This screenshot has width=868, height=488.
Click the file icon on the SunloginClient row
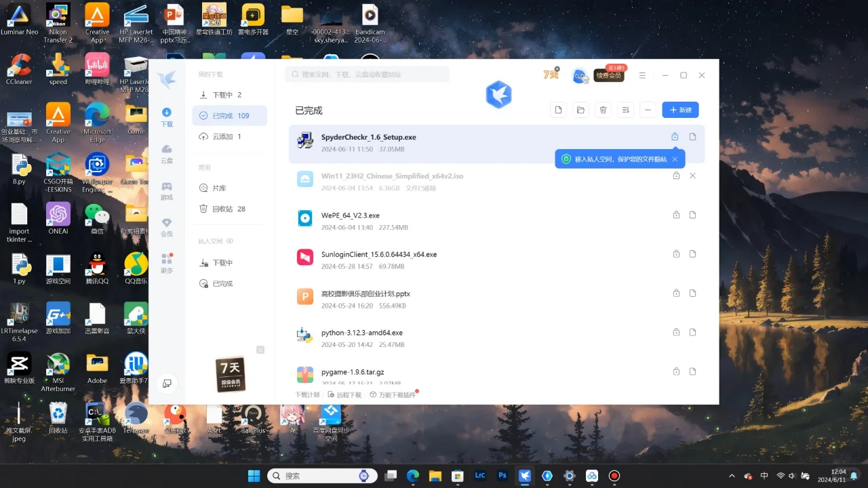point(692,254)
